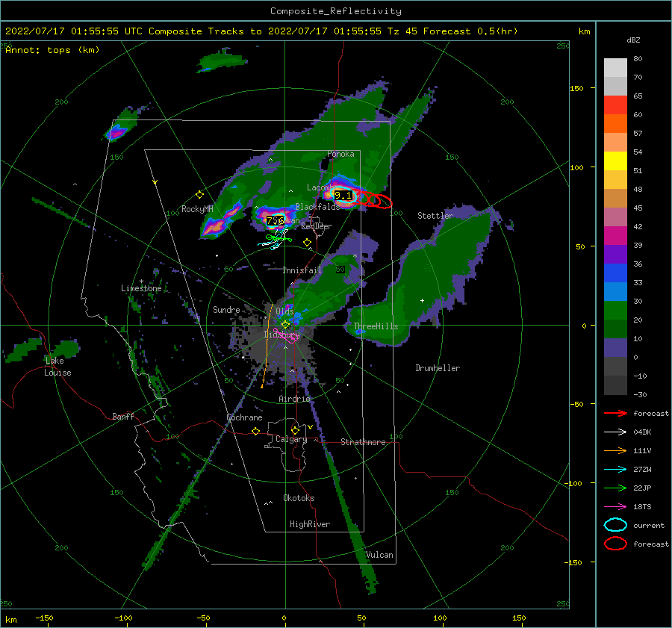Click the 9.1 storm top label
This screenshot has height=628, width=672.
(343, 196)
